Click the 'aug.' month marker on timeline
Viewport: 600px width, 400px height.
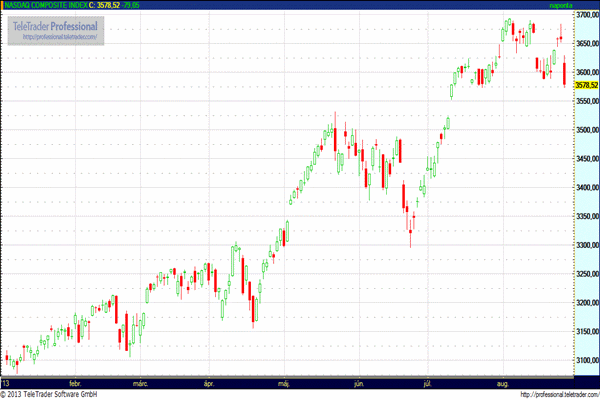[x=504, y=382]
